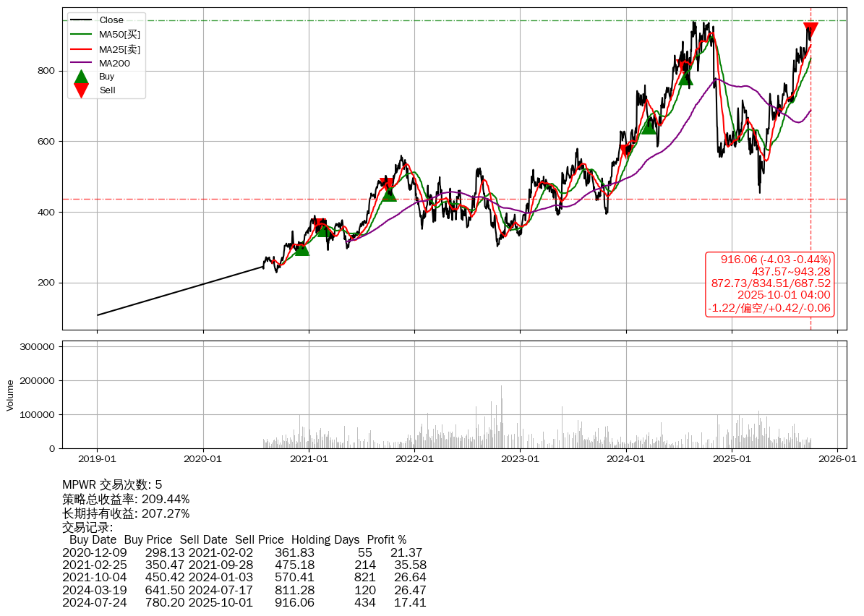Viewport: 864px width, 616px height.
Task: Click the red price info box showing 916.06
Action: pos(770,283)
